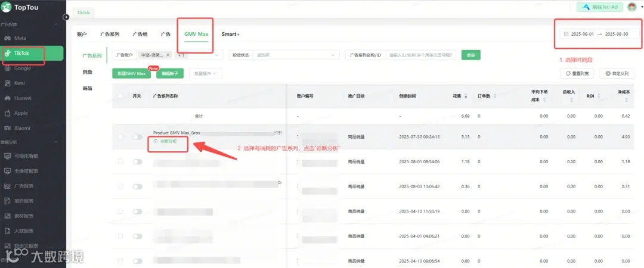Open 全维度报表 report in the sidebar
The height and width of the screenshot is (268, 644).
[26, 171]
